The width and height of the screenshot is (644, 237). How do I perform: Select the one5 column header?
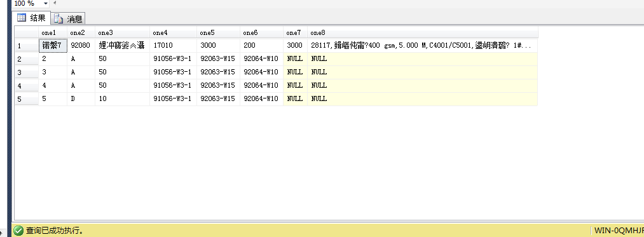pos(219,33)
